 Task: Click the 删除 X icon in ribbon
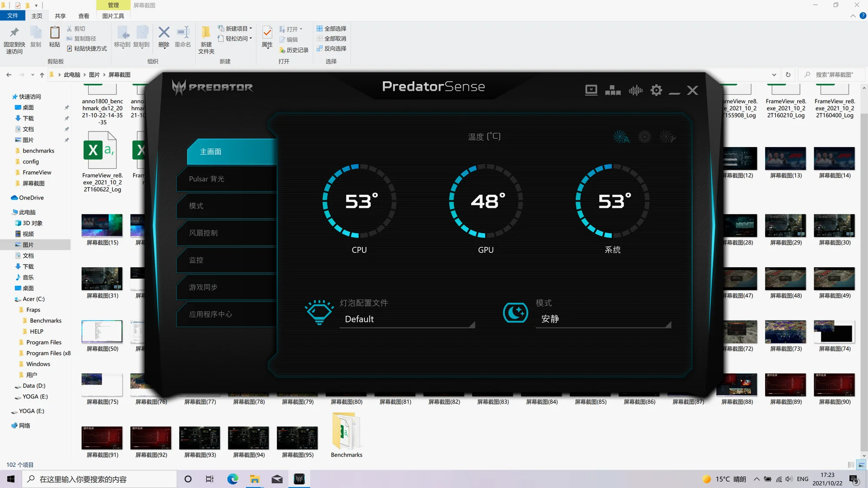point(164,32)
